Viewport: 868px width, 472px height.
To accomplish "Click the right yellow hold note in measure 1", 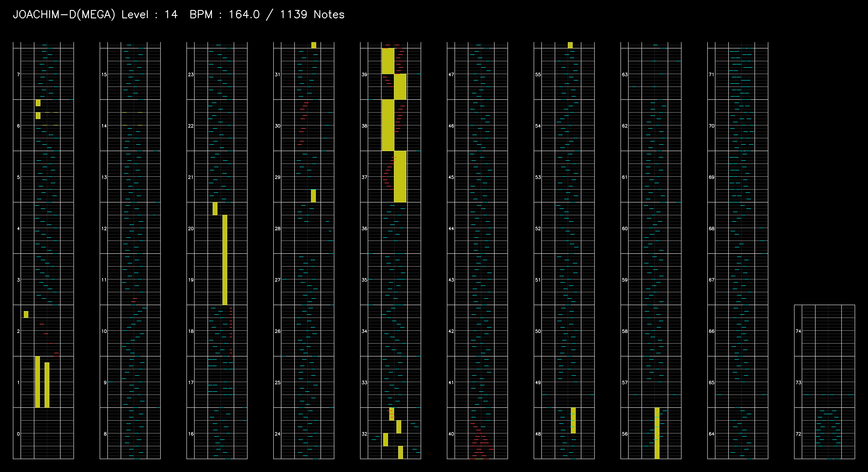I will [x=47, y=385].
